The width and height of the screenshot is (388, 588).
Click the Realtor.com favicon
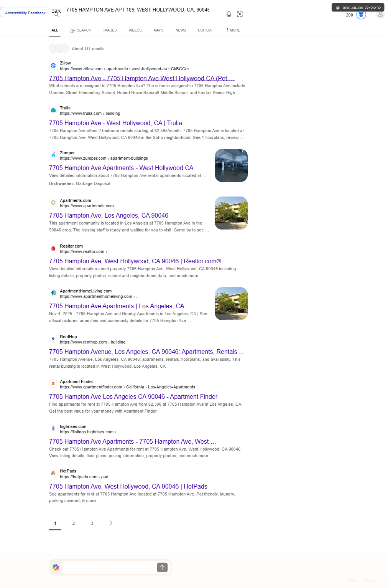[x=53, y=249]
